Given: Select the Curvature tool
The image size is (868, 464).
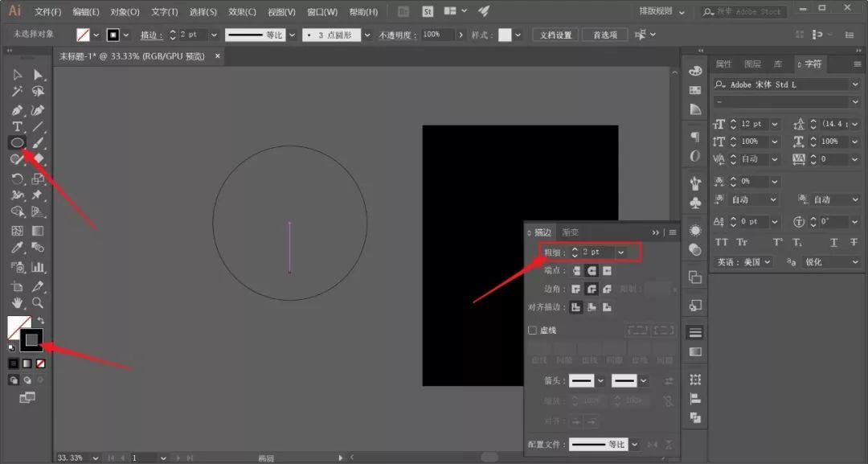Looking at the screenshot, I should (38, 111).
